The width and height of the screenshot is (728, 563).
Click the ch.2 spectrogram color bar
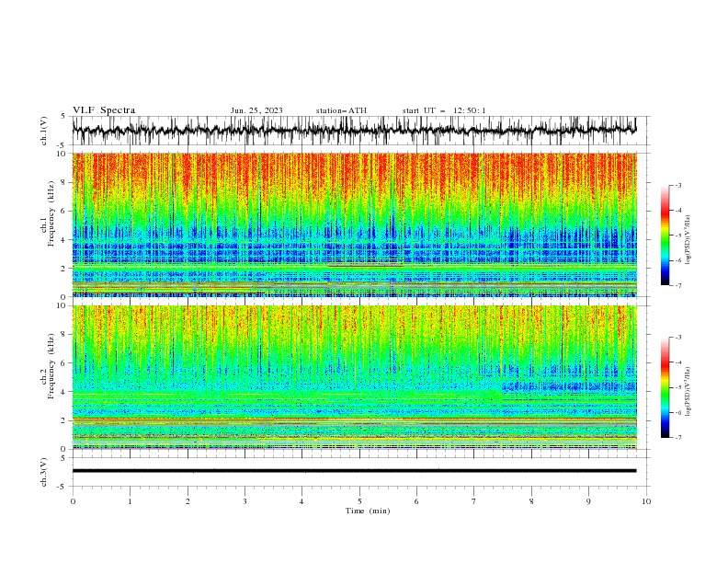click(x=665, y=387)
